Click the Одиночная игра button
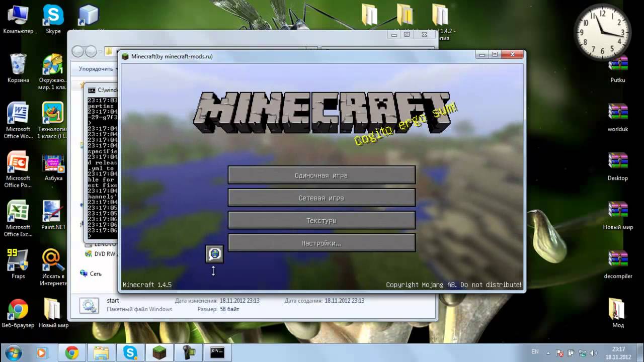644x362 pixels. click(x=321, y=175)
